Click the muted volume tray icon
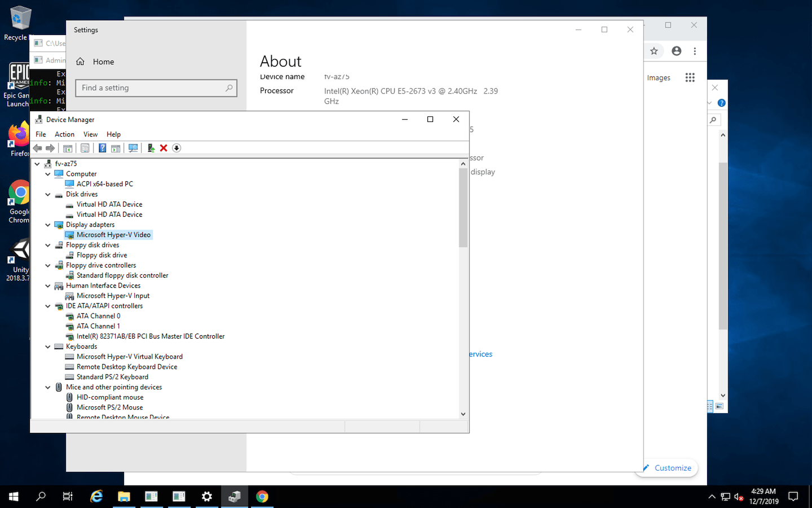This screenshot has height=508, width=812. (739, 497)
